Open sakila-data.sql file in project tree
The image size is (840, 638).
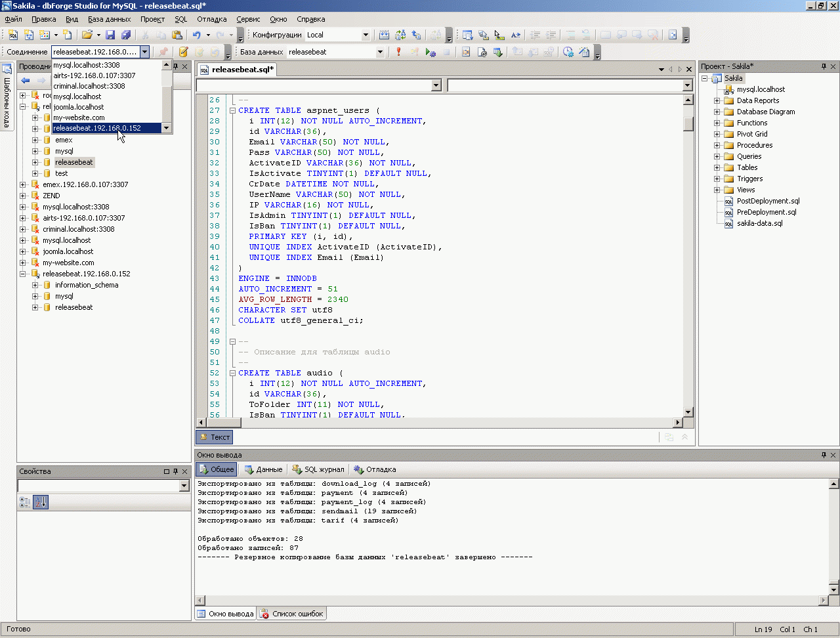pyautogui.click(x=759, y=223)
